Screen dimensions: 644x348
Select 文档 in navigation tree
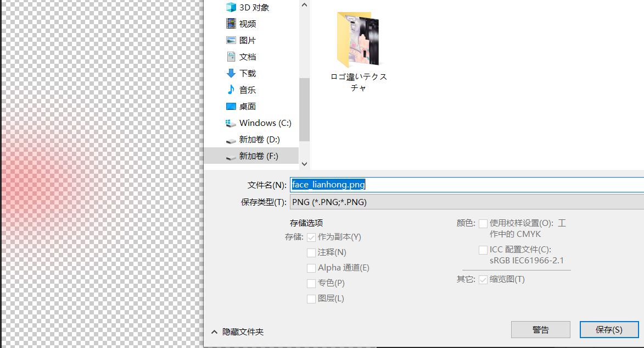(x=248, y=57)
